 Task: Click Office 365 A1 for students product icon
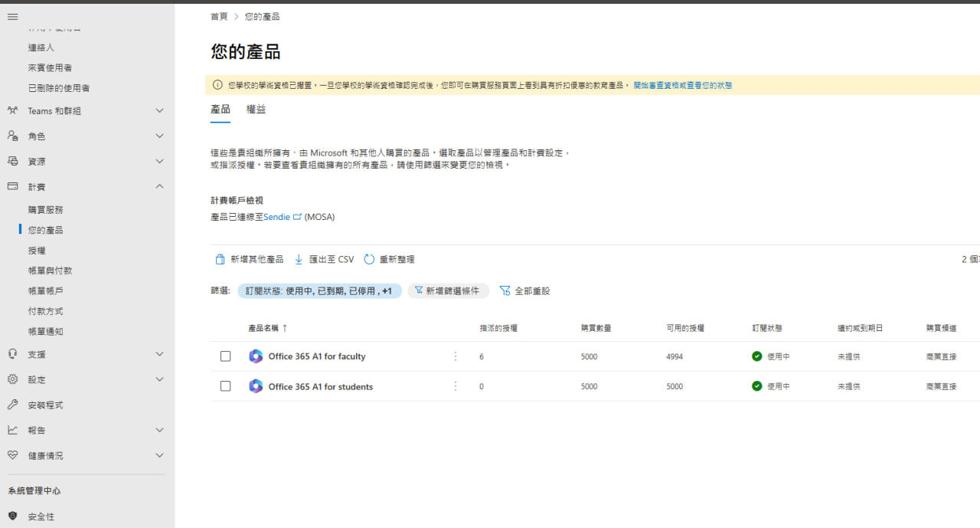coord(256,386)
